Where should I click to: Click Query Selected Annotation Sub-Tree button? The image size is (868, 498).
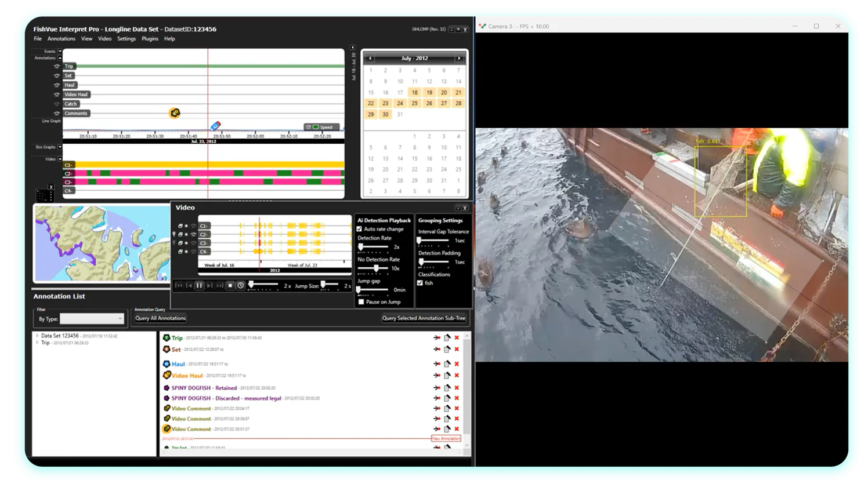424,318
